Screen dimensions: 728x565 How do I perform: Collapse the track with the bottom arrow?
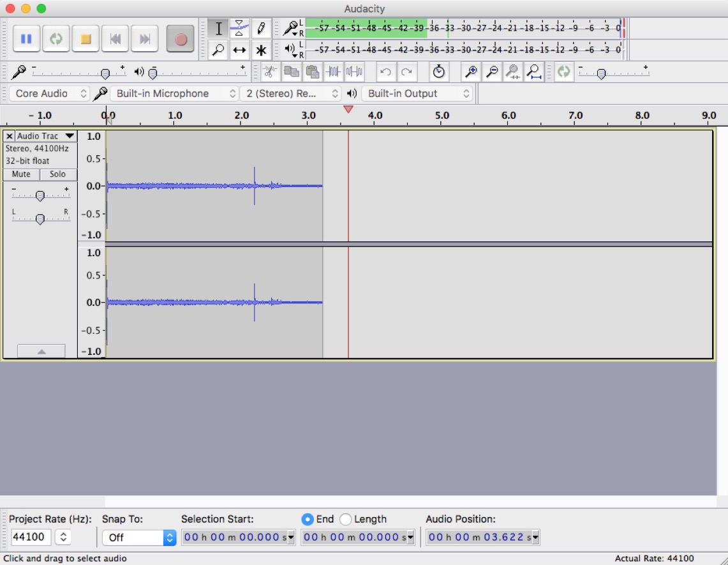pos(41,351)
